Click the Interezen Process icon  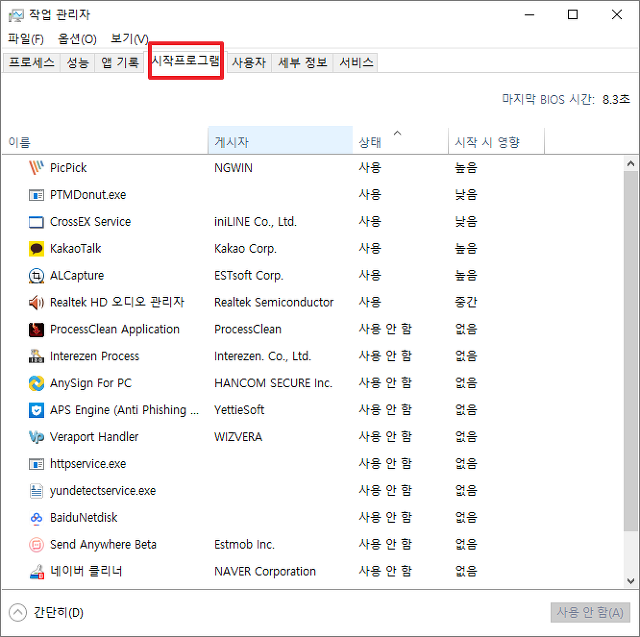pyautogui.click(x=36, y=356)
